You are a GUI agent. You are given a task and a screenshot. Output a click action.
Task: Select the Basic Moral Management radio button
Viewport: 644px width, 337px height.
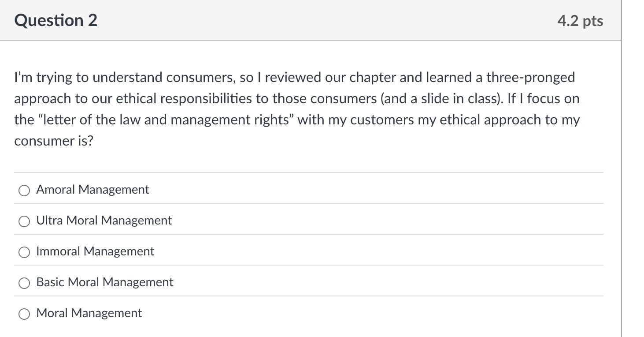pos(24,283)
